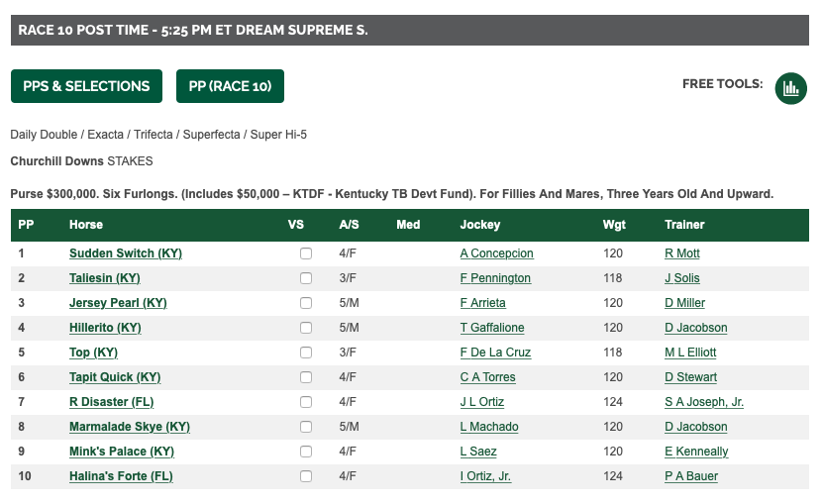Open the Free Tools chart icon

790,87
